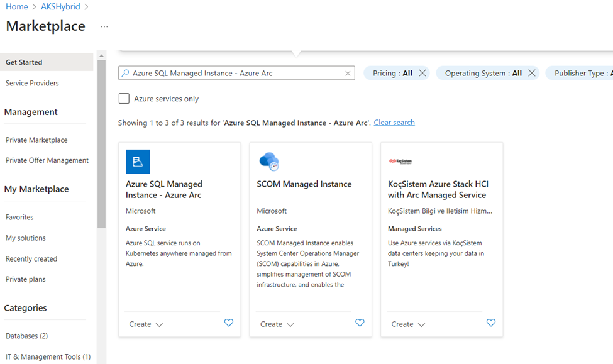Click the Azure Service label on SCOM card
The width and height of the screenshot is (613, 364).
[277, 229]
